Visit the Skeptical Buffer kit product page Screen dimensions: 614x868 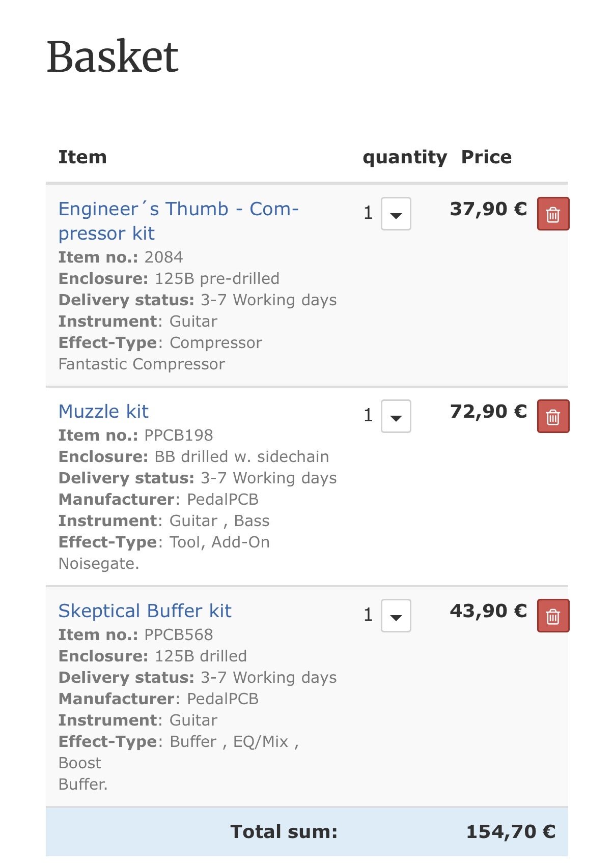145,611
